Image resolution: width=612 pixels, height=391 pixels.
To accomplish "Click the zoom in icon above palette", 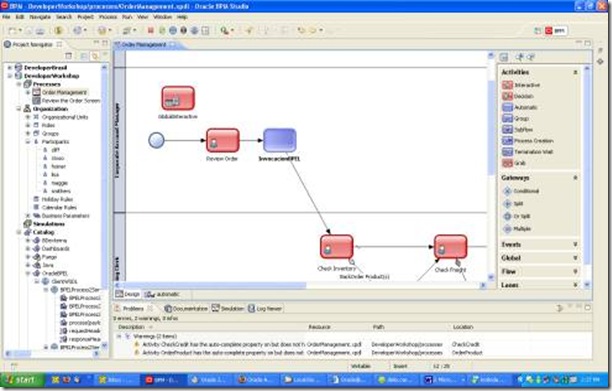I will tap(519, 57).
